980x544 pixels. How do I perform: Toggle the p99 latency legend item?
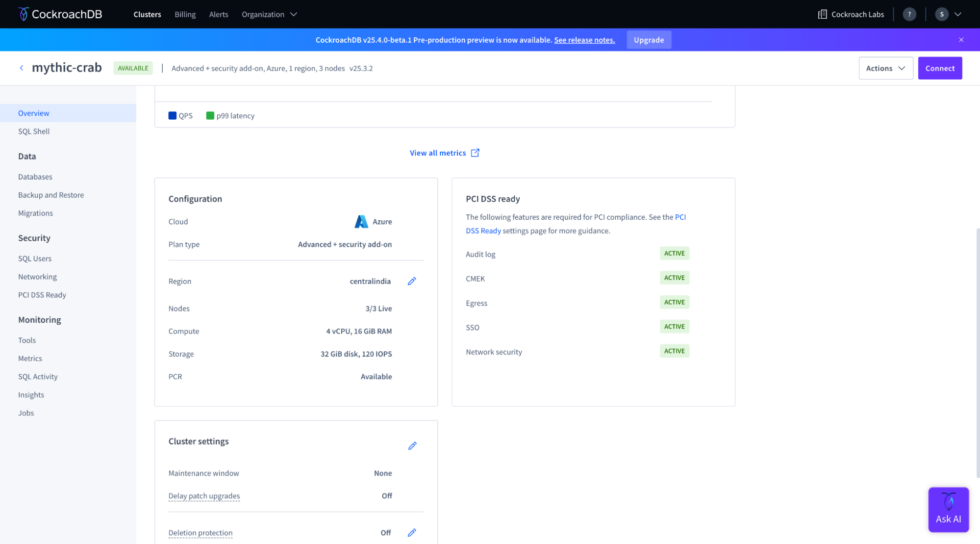point(230,116)
